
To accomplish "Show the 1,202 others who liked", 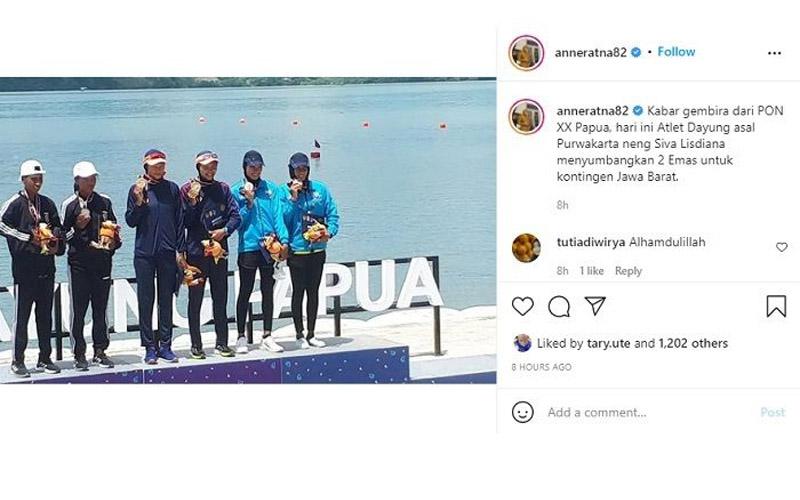I will click(693, 343).
